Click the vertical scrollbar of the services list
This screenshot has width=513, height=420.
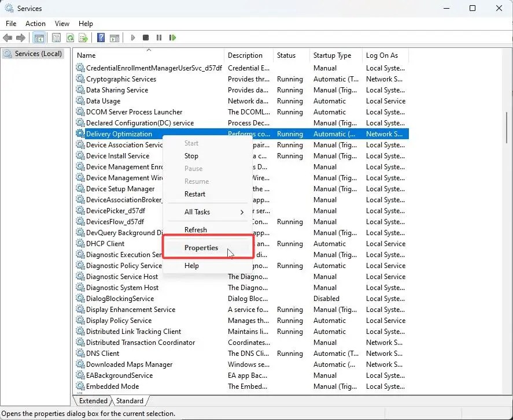(507, 231)
